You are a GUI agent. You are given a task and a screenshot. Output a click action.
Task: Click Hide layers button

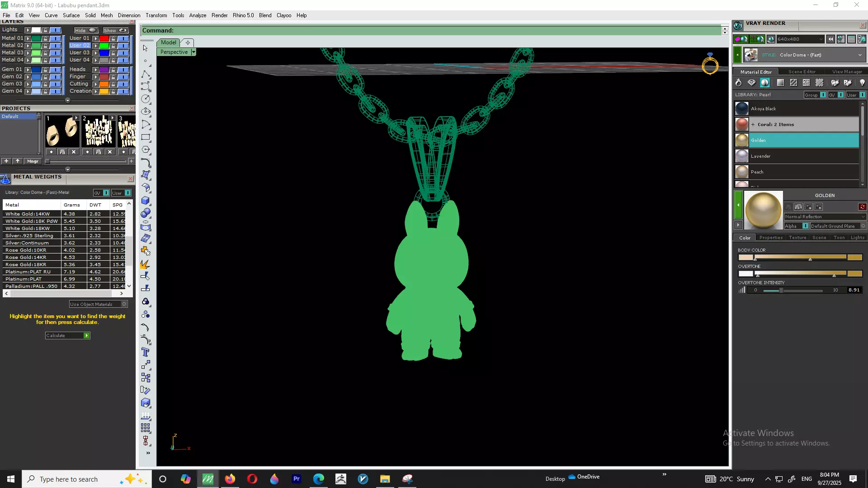[x=86, y=30]
